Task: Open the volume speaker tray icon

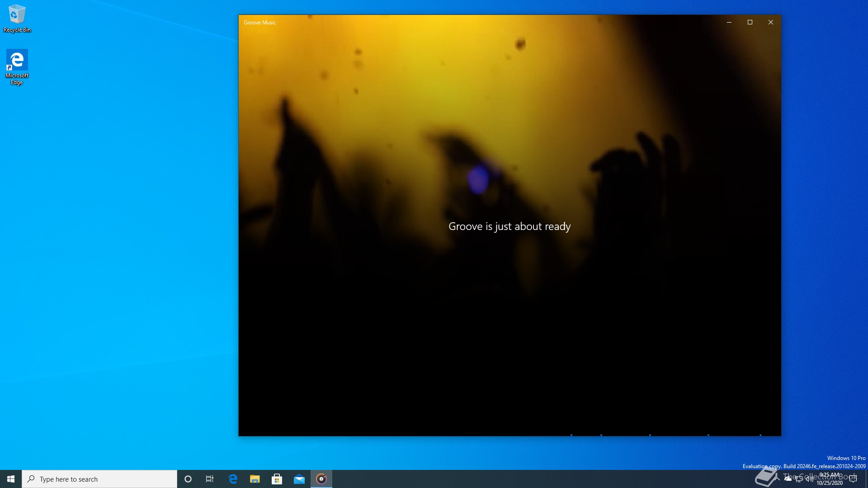Action: 809,479
